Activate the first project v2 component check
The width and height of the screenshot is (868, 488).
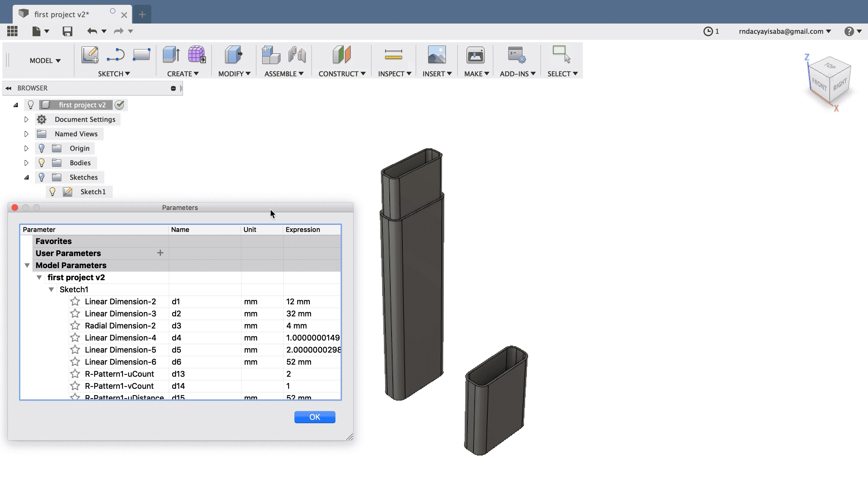coord(119,105)
